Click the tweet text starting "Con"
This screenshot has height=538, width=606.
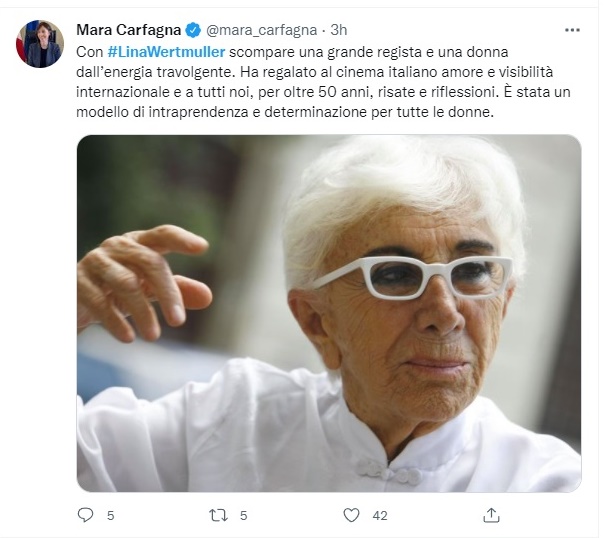[x=323, y=82]
